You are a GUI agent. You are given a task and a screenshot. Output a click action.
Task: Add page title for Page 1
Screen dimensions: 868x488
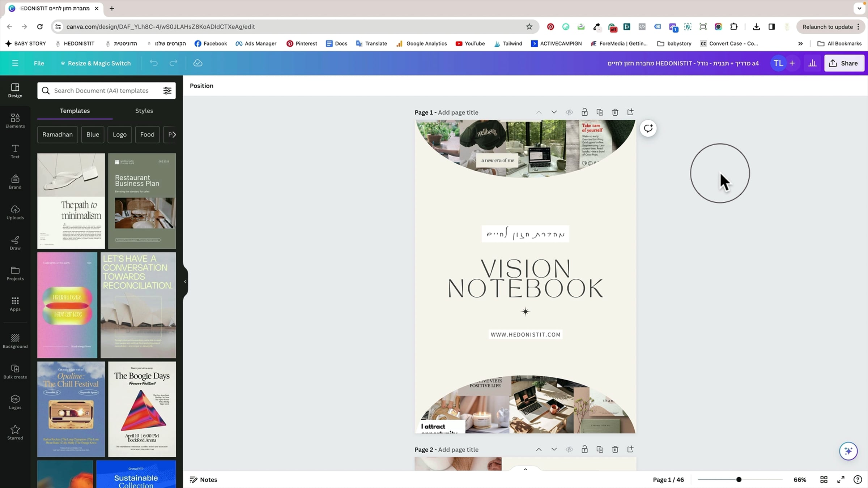(x=458, y=112)
